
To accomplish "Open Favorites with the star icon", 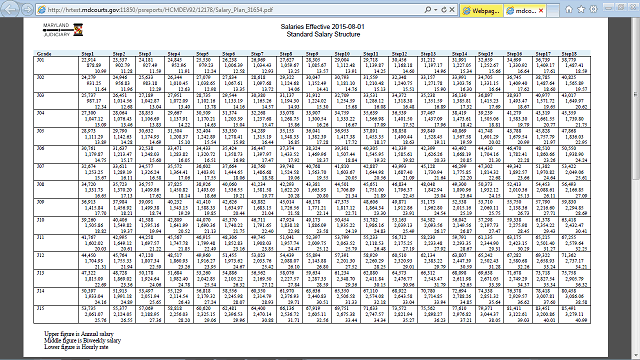I will click(581, 9).
